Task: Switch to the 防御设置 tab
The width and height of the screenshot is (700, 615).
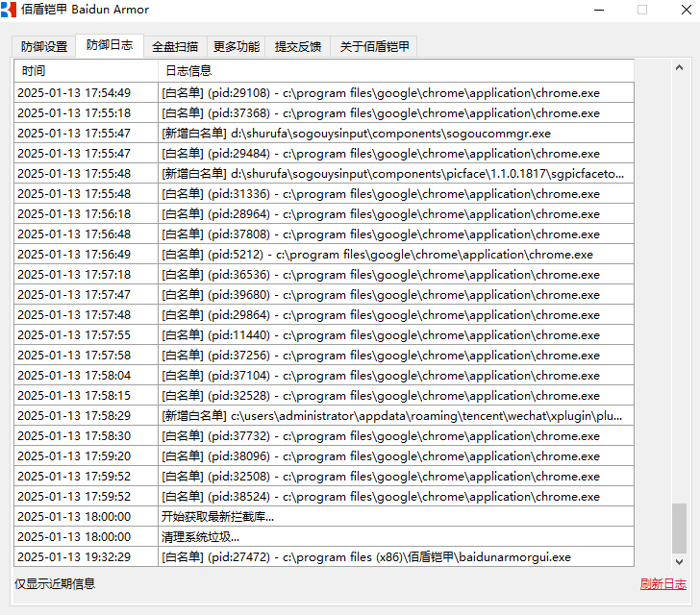Action: click(44, 47)
